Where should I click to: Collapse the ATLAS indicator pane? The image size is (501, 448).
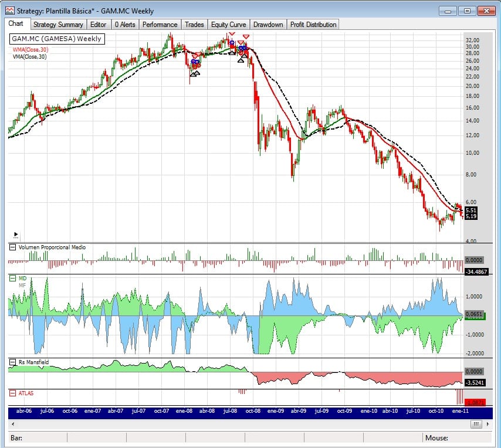(13, 393)
